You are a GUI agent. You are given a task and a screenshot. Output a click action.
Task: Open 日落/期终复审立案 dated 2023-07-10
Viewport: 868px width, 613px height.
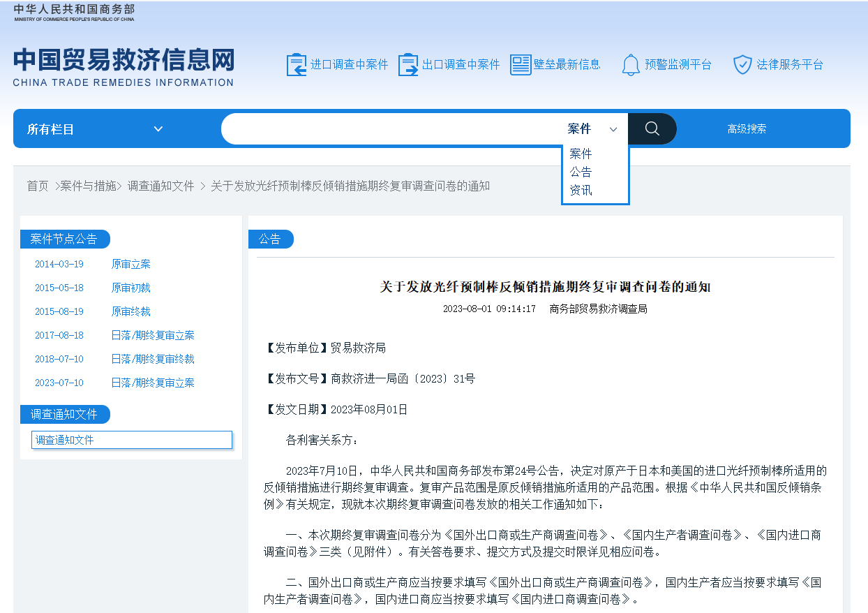tap(153, 383)
